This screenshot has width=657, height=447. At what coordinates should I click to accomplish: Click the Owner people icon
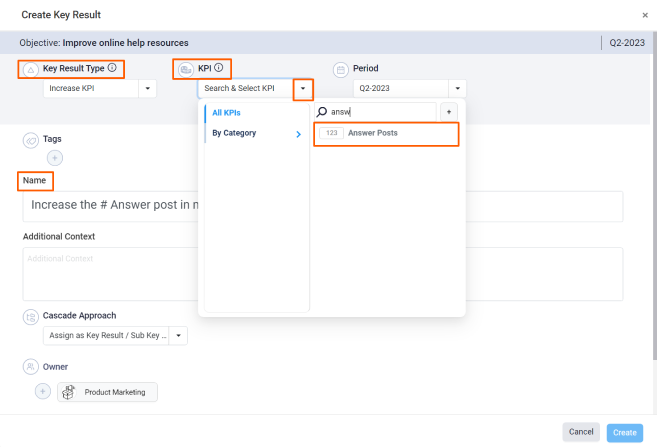coord(31,367)
